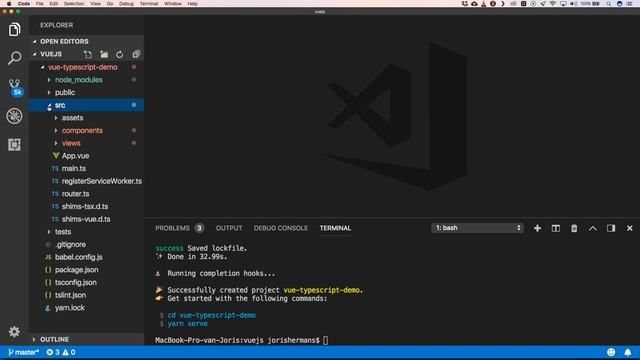
Task: Click the errors count in status bar
Action: click(53, 352)
